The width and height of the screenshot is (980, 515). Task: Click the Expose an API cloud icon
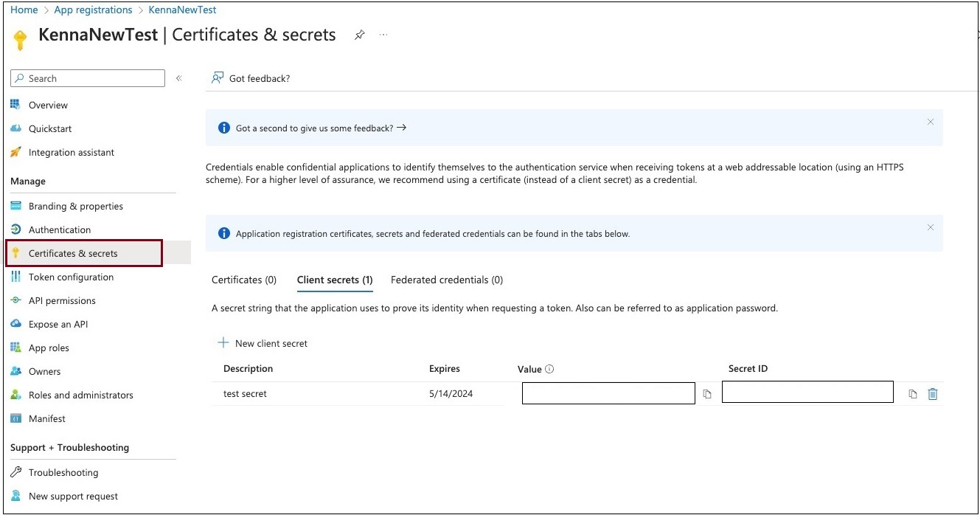(16, 324)
